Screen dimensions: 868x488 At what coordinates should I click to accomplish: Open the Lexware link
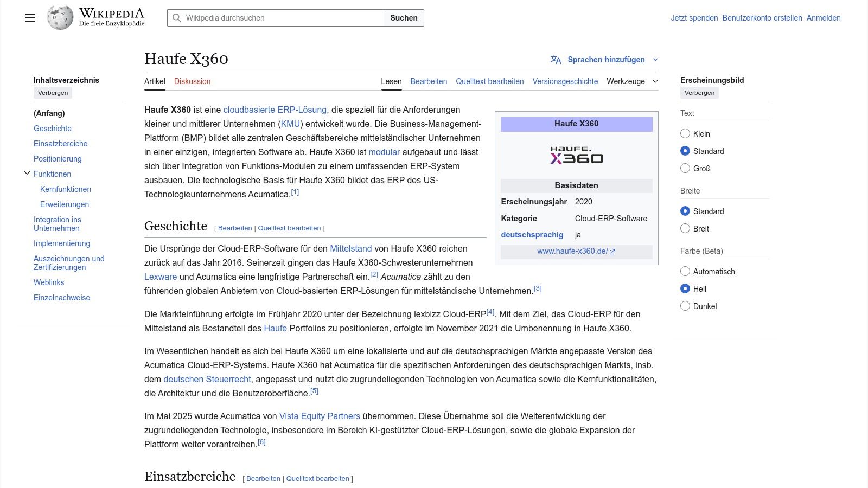coord(161,277)
